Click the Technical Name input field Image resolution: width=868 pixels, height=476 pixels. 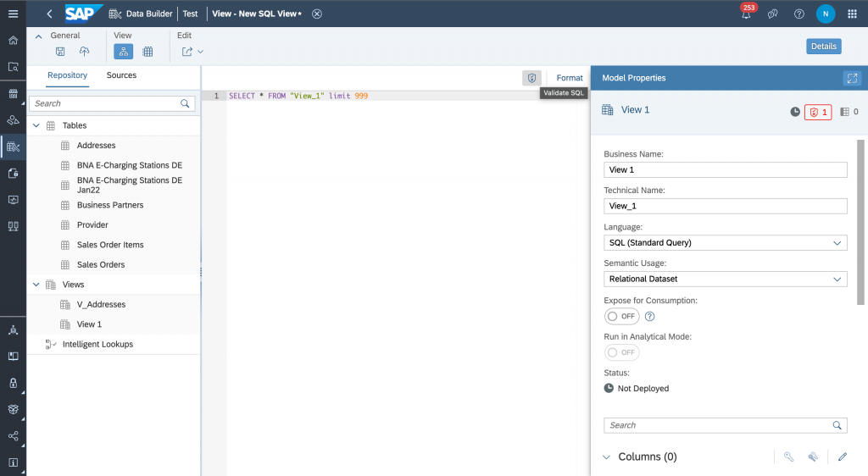(726, 206)
